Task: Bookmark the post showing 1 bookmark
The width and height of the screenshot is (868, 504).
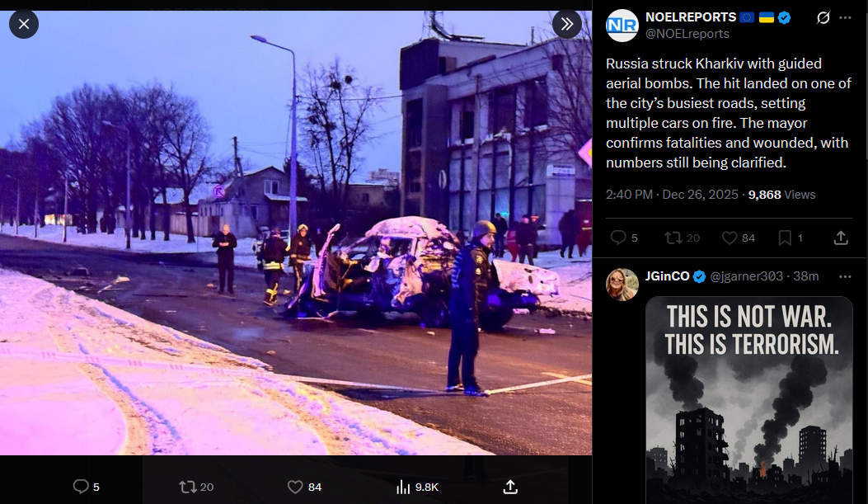Action: click(791, 238)
